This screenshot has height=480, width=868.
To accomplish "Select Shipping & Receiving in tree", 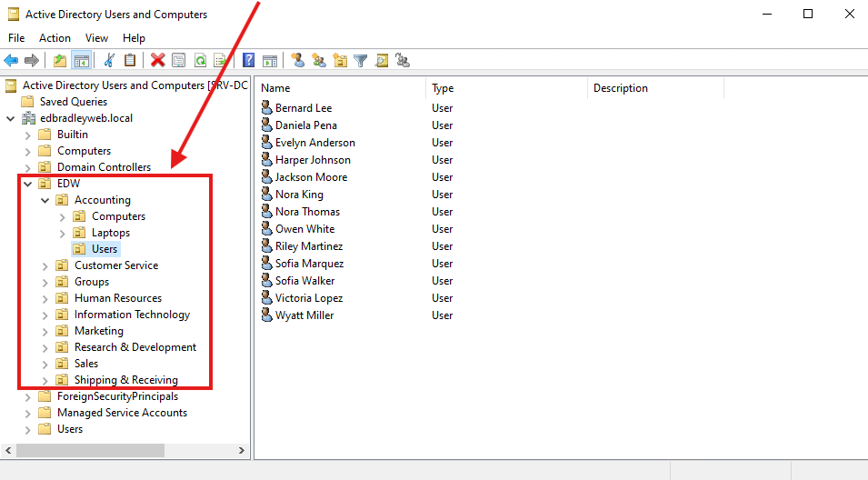I will click(x=126, y=380).
